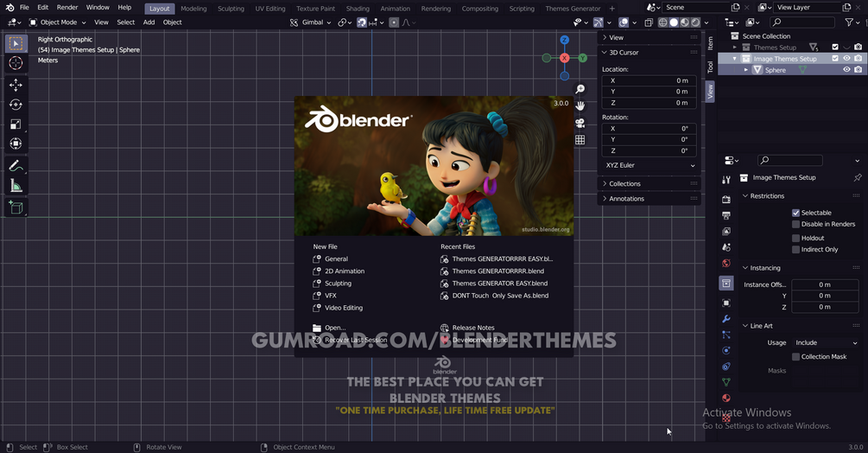Open the Object Mode dropdown
This screenshot has height=453, width=868.
58,22
